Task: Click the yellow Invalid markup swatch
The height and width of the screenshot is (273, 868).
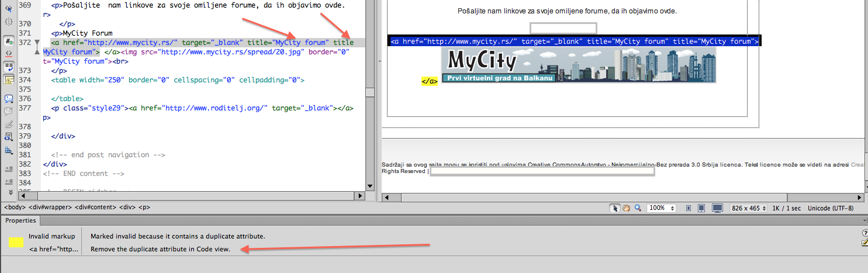Action: point(16,242)
